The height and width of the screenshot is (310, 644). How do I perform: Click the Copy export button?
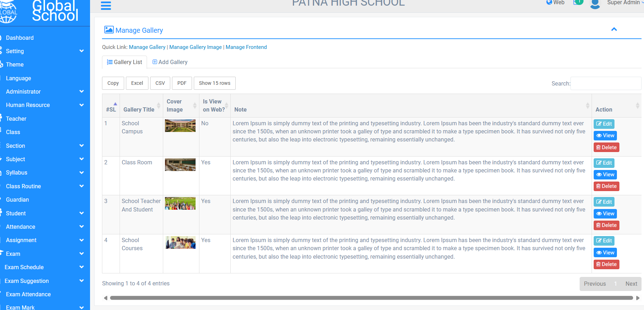coord(113,83)
